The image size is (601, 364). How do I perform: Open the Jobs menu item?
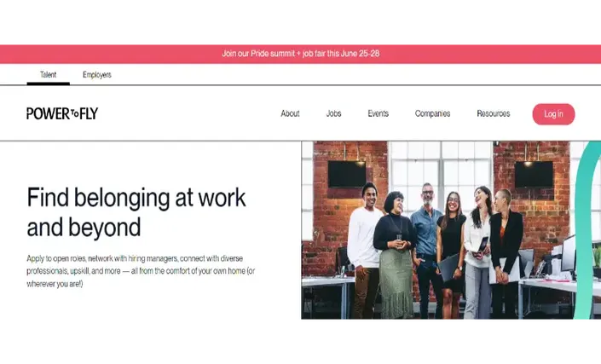coord(334,113)
